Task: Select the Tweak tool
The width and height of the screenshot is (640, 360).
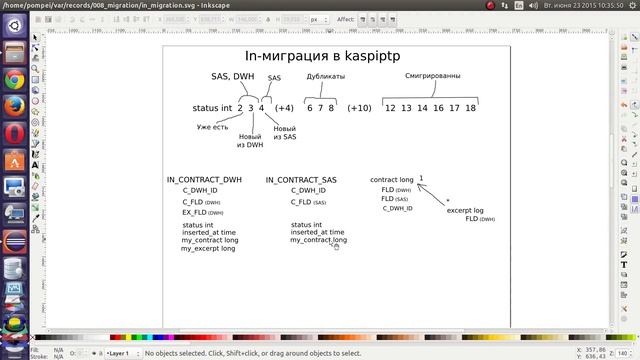Action: coord(35,58)
